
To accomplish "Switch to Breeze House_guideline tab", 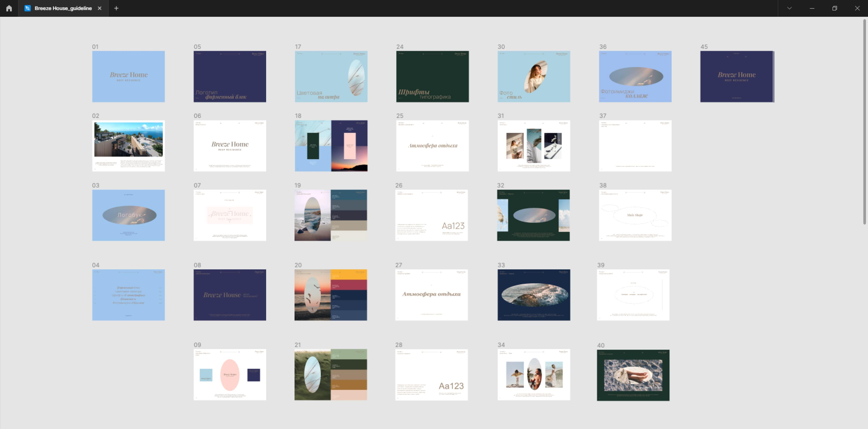I will point(63,8).
